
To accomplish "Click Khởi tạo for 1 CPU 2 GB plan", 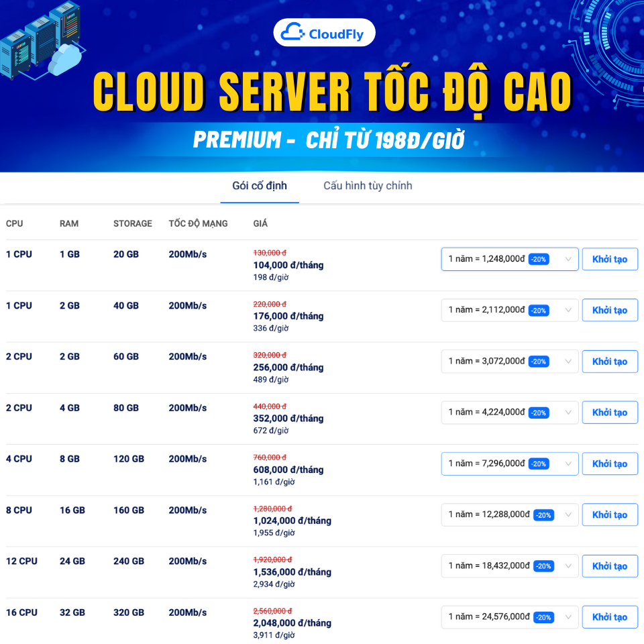I will pyautogui.click(x=610, y=310).
